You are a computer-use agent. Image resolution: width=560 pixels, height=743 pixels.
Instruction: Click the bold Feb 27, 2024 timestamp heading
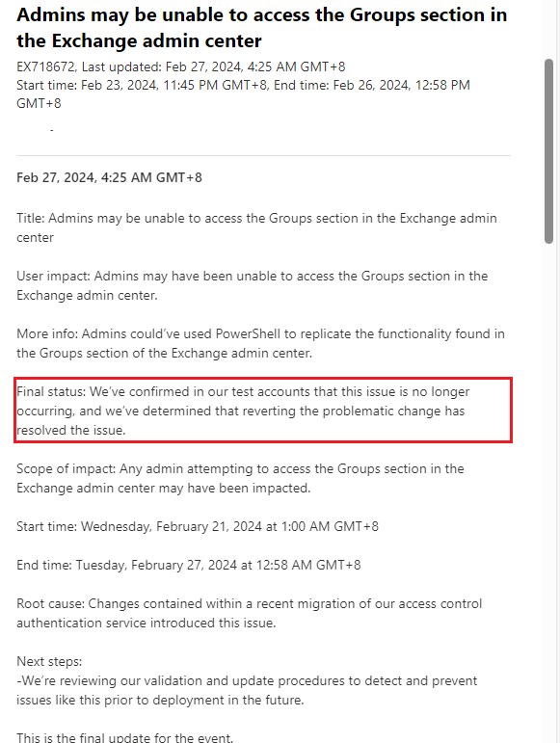coord(109,177)
